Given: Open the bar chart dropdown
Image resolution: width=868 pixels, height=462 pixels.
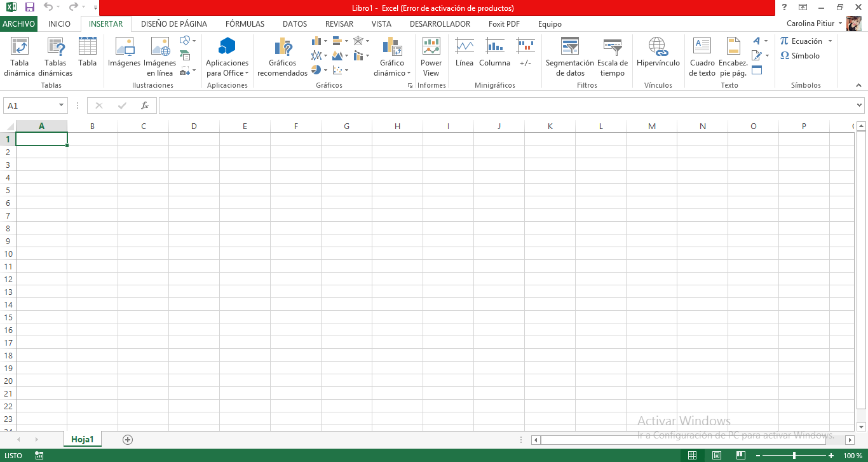Looking at the screenshot, I should coord(341,41).
